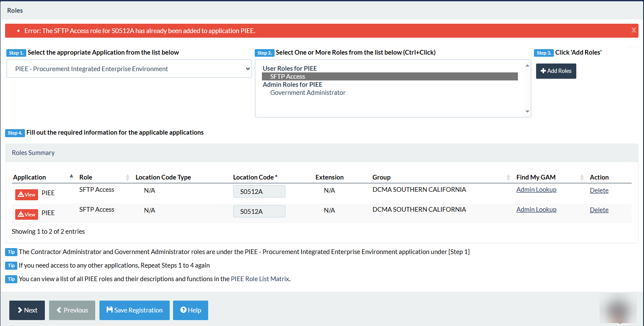Click the Step 3 badge

[544, 53]
